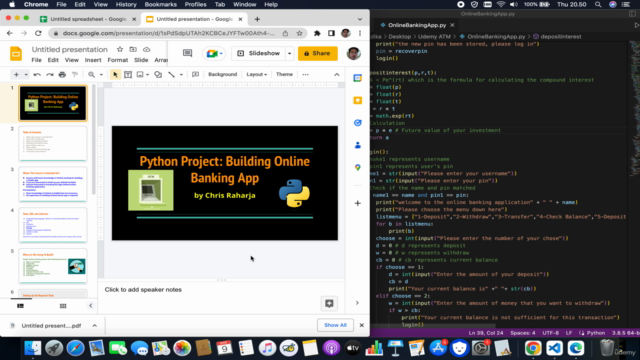Click the Google Slides home logo

[x=16, y=53]
